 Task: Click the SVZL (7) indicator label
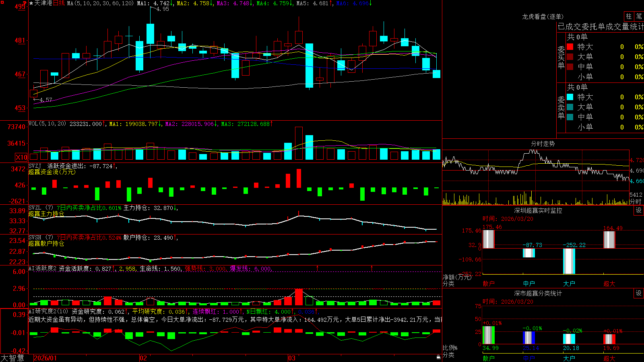point(41,208)
